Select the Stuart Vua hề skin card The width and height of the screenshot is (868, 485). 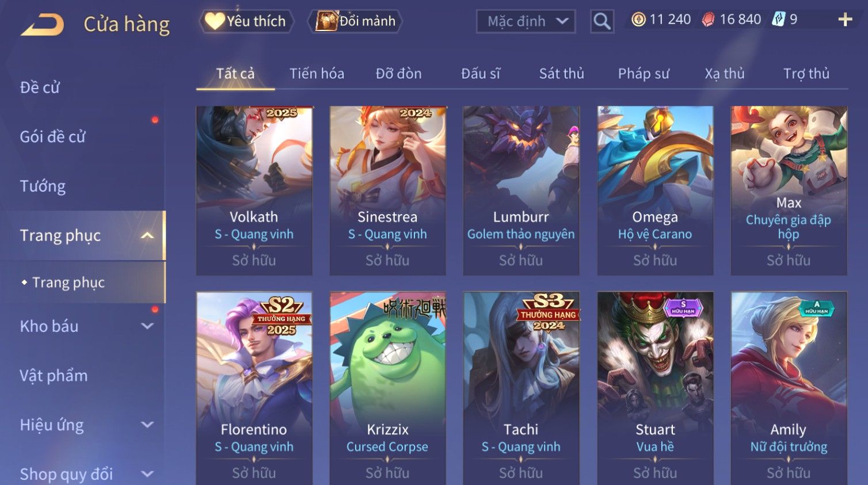click(x=655, y=388)
